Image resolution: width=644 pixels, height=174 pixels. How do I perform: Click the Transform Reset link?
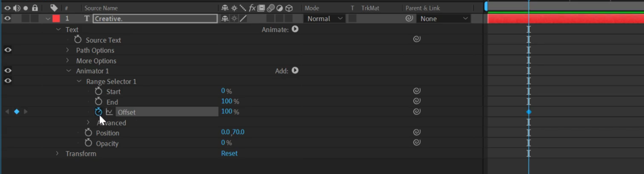229,153
